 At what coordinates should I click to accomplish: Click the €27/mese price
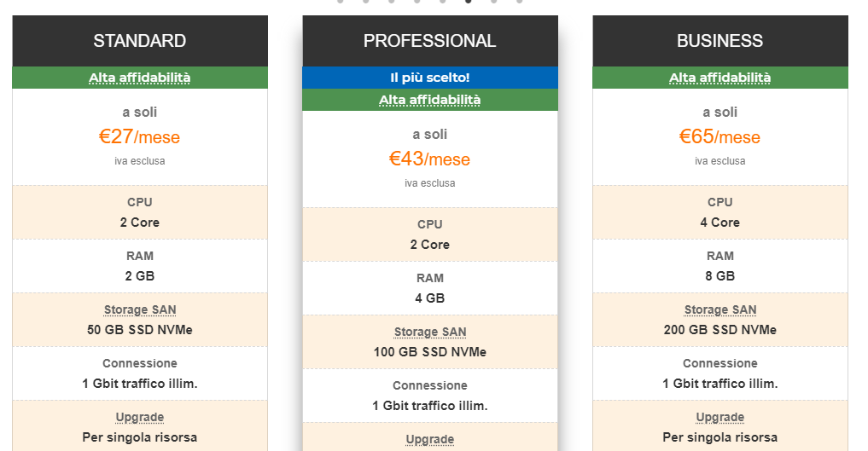(x=140, y=137)
